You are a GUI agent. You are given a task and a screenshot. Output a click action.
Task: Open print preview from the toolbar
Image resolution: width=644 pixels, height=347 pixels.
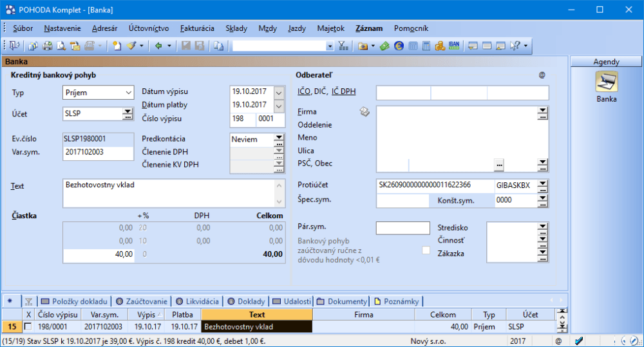click(x=61, y=46)
